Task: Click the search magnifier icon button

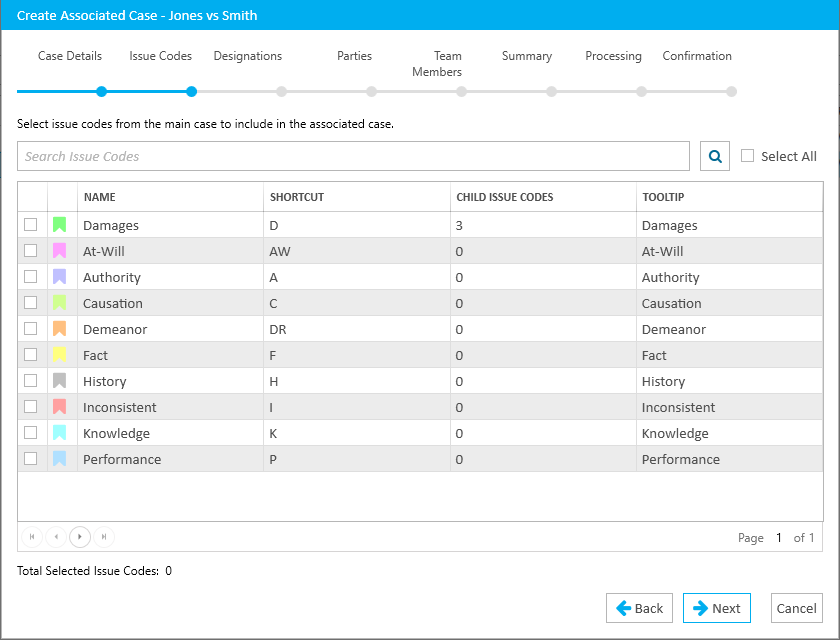Action: pos(715,156)
